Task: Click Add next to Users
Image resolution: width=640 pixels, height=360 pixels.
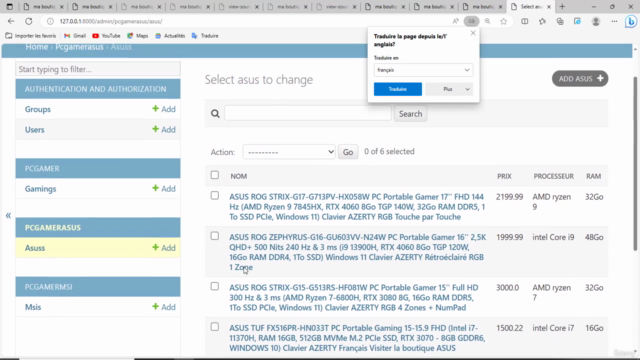Action: pyautogui.click(x=164, y=129)
